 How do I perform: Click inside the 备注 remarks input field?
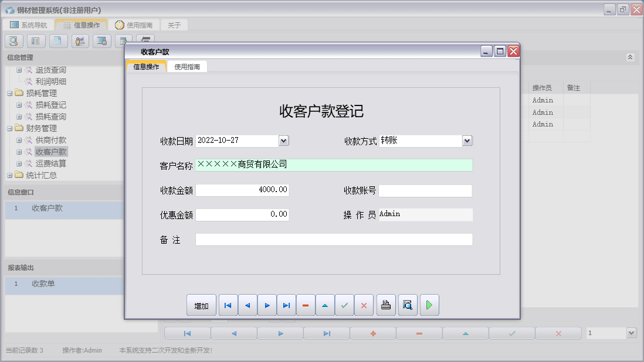point(334,239)
